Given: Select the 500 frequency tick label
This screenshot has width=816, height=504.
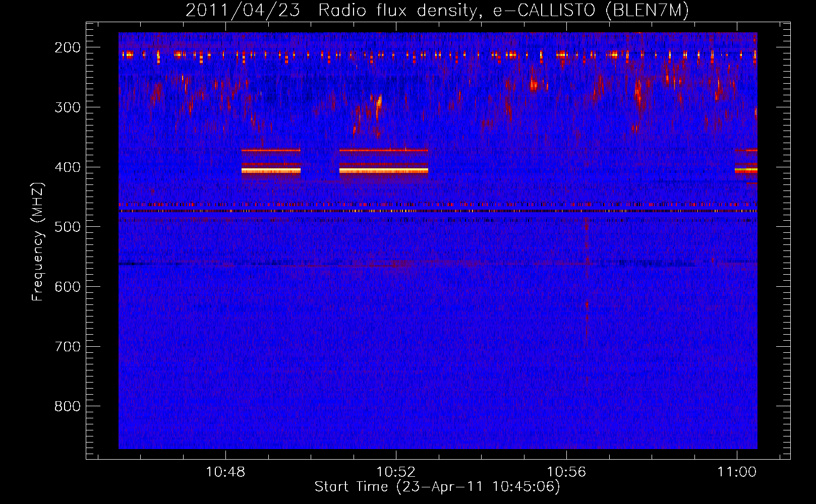Looking at the screenshot, I should (x=68, y=227).
